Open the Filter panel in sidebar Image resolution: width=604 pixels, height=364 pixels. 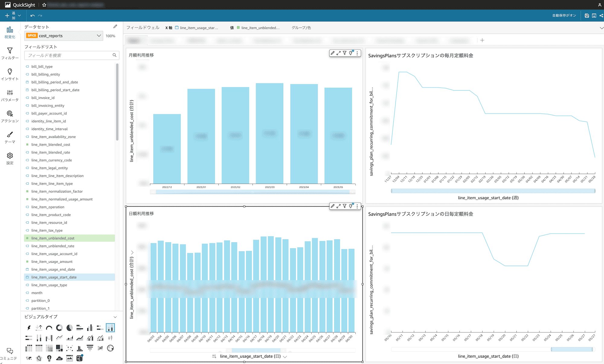tap(10, 53)
